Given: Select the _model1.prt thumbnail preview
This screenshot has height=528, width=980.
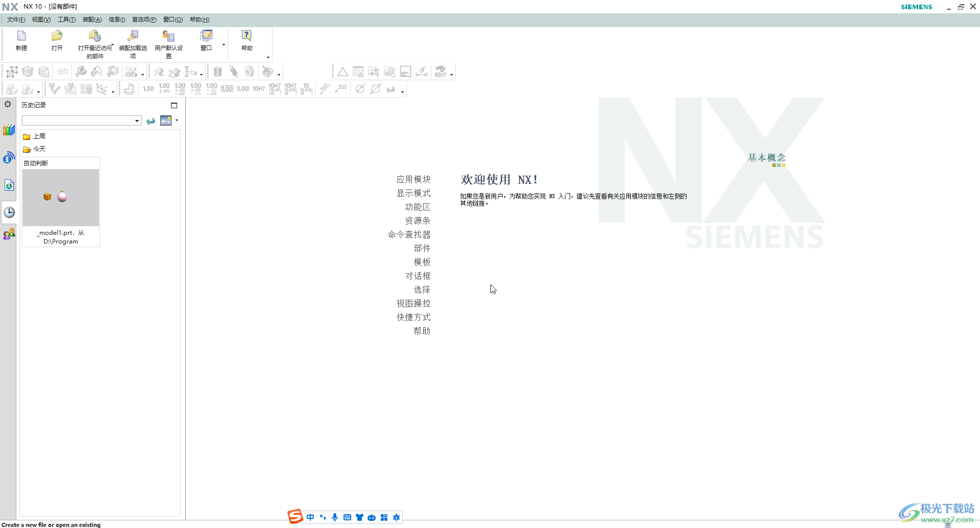Looking at the screenshot, I should (61, 198).
